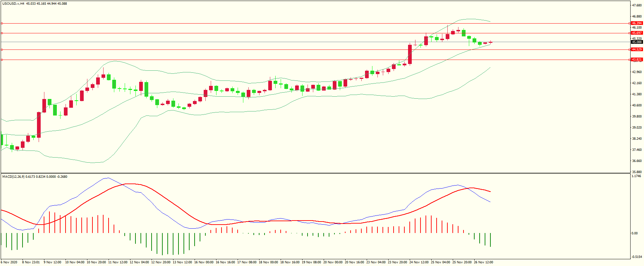This screenshot has width=644, height=266.
Task: Click the 26 Nov 12:00 time label
Action: coord(483,262)
